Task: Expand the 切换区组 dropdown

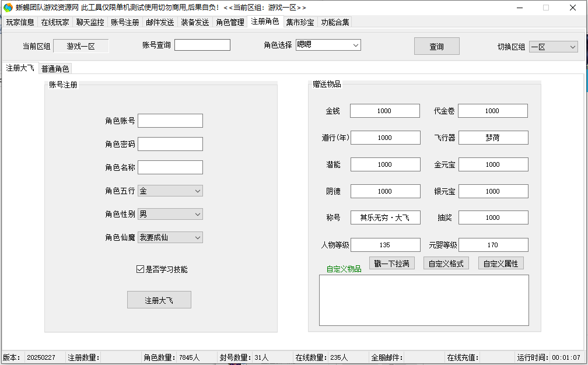Action: click(x=553, y=47)
